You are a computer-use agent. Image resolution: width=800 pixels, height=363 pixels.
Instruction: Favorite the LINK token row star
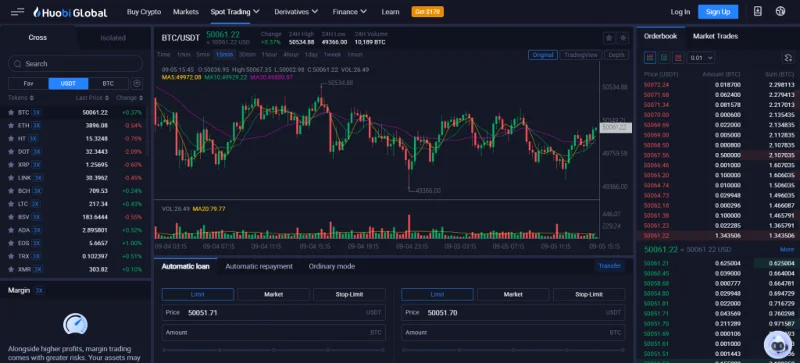tap(11, 178)
